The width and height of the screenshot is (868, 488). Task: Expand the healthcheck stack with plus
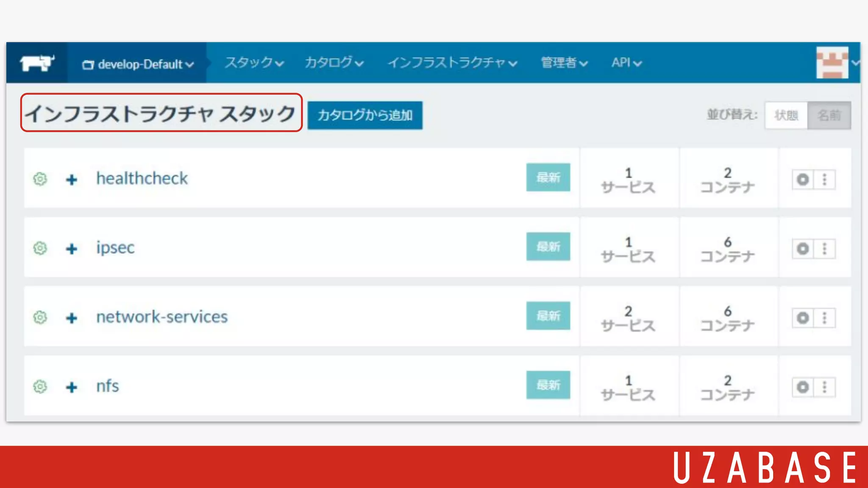click(x=72, y=180)
